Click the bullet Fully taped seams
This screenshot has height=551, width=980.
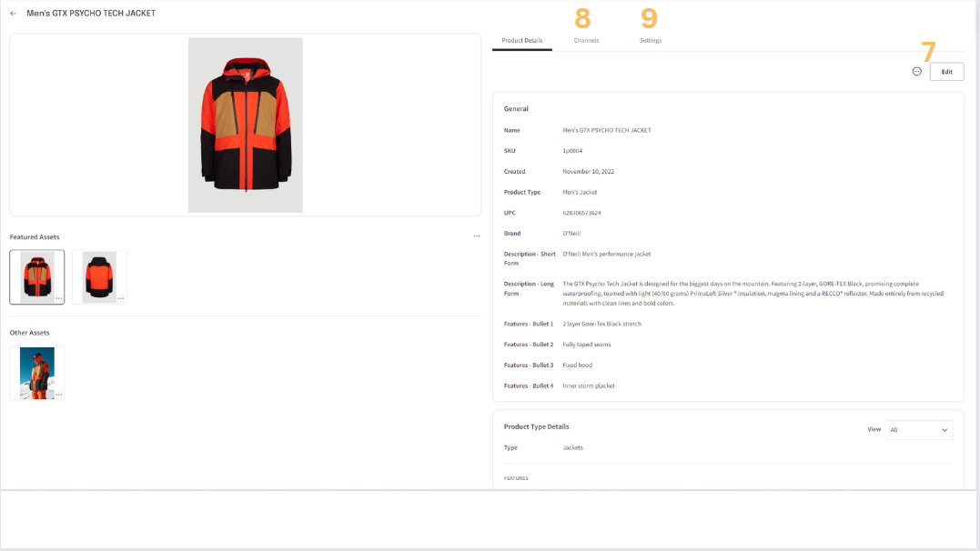click(587, 345)
